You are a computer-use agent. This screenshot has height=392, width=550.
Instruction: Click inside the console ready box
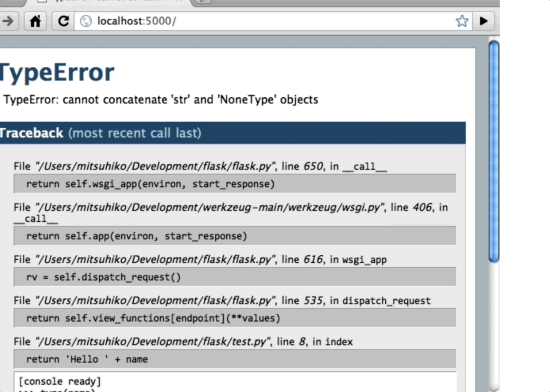[x=235, y=382]
